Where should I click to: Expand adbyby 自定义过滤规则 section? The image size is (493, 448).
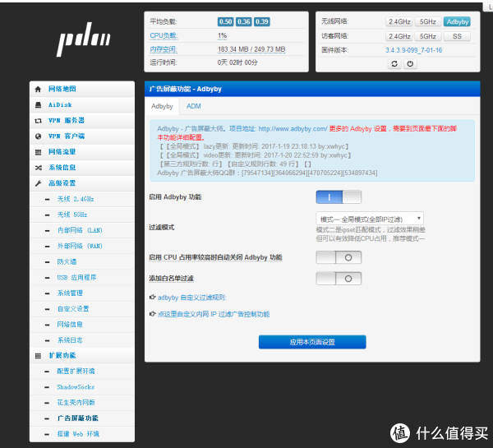pyautogui.click(x=192, y=298)
